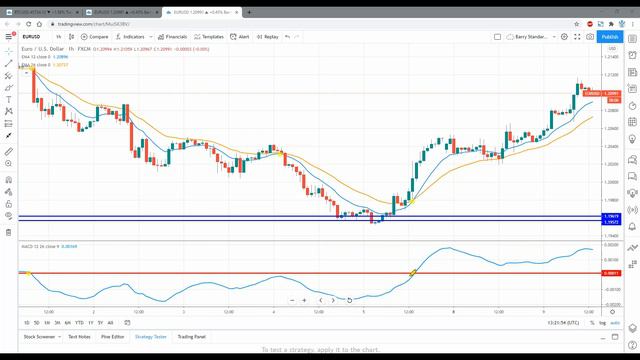Toggle lock all drawing tools
This screenshot has height=360, width=640.
(x=9, y=204)
